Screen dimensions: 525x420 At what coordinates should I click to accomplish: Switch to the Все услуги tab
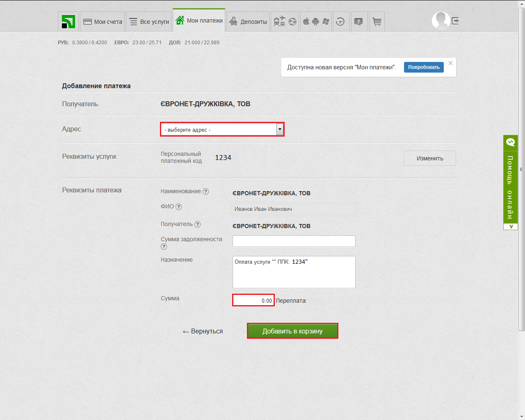(x=149, y=22)
